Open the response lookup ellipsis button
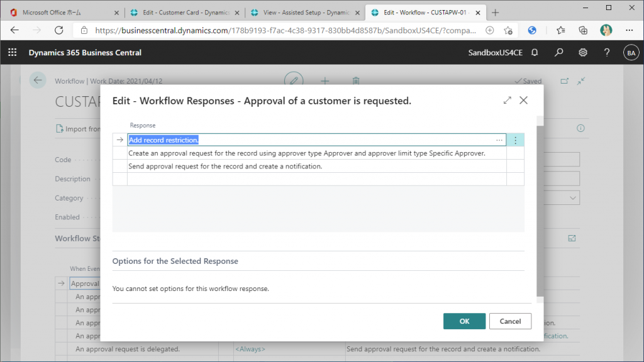The height and width of the screenshot is (362, 644). [x=499, y=140]
